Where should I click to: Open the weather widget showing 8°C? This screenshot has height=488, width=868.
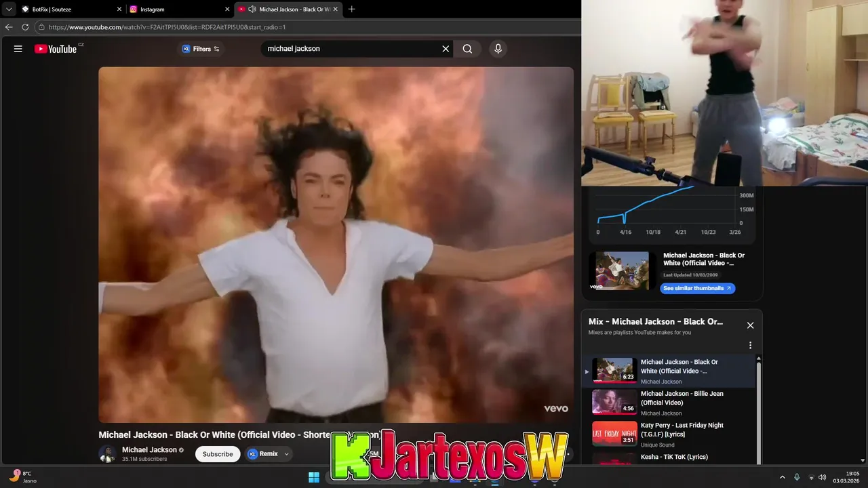click(22, 476)
